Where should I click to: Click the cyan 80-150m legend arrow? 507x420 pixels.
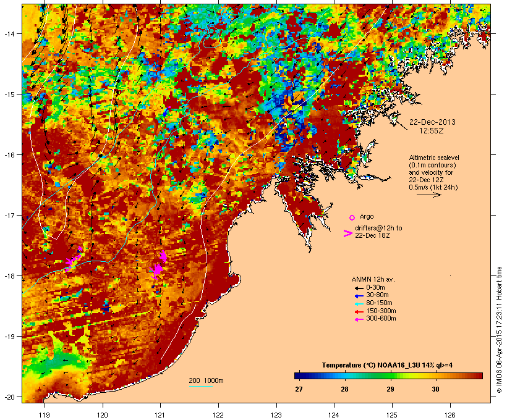point(359,304)
